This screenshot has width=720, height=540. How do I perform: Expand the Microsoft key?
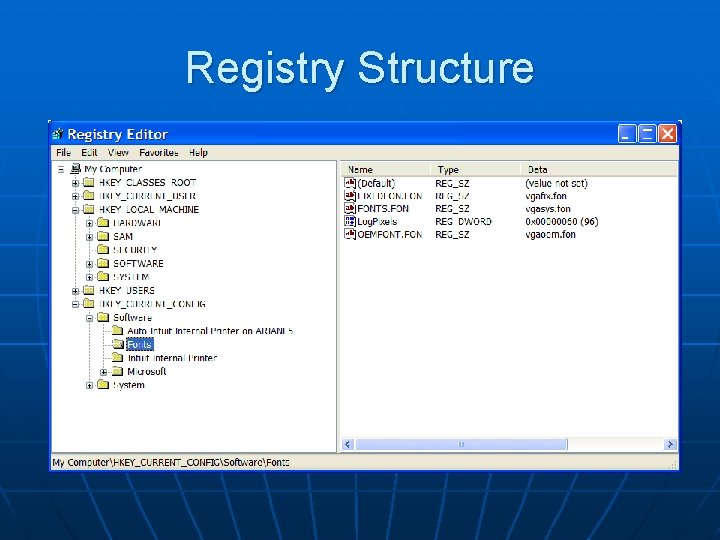point(104,371)
